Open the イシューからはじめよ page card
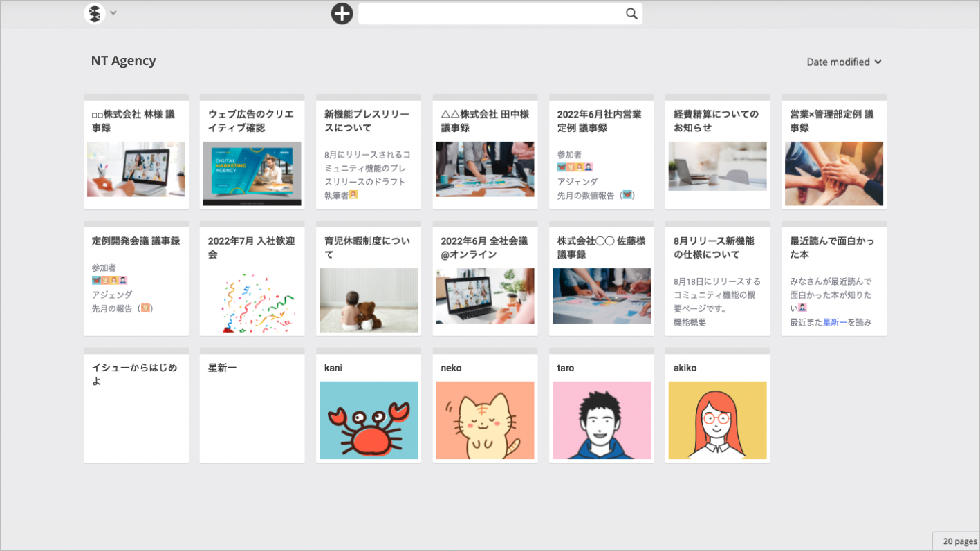The width and height of the screenshot is (980, 551). pos(136,405)
